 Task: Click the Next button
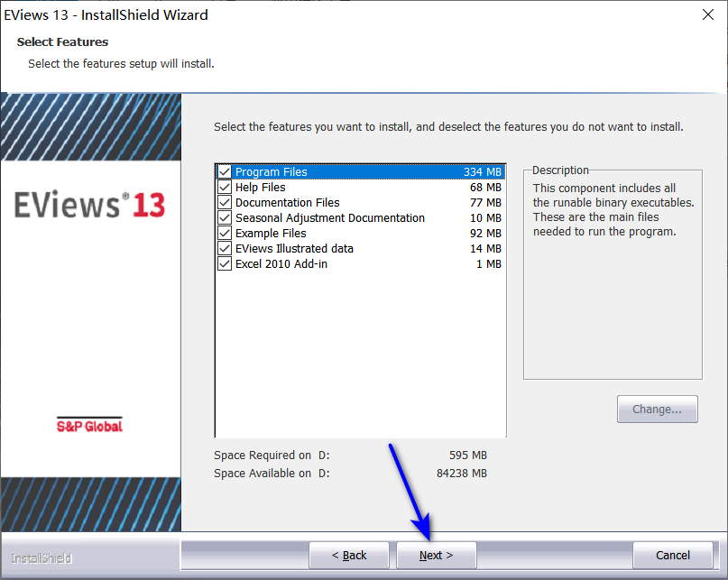click(436, 555)
